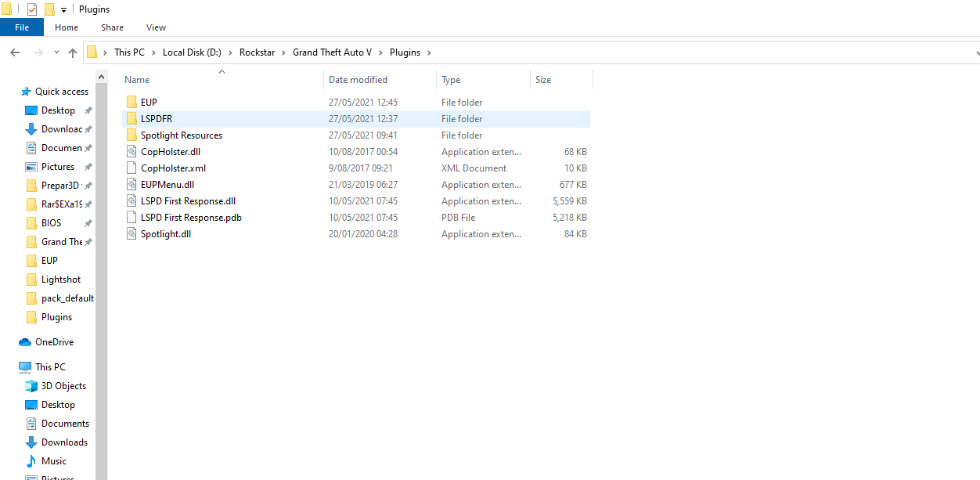Click Plugins breadcrumb in address bar
This screenshot has width=980, height=480.
point(405,52)
